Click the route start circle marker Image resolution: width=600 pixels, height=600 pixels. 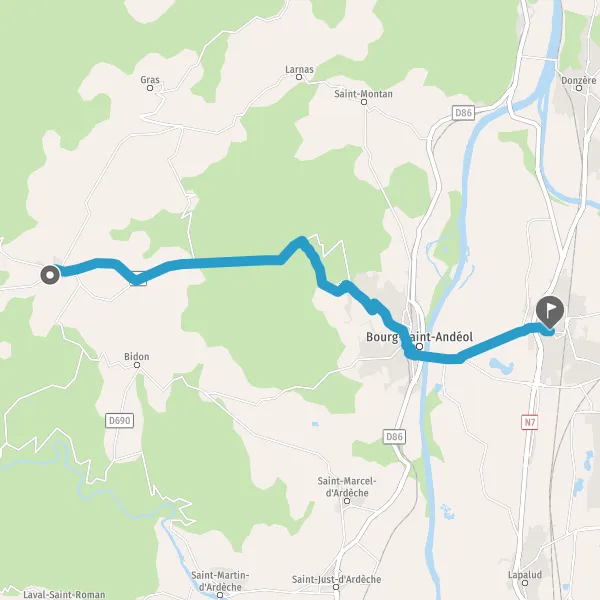(x=50, y=275)
